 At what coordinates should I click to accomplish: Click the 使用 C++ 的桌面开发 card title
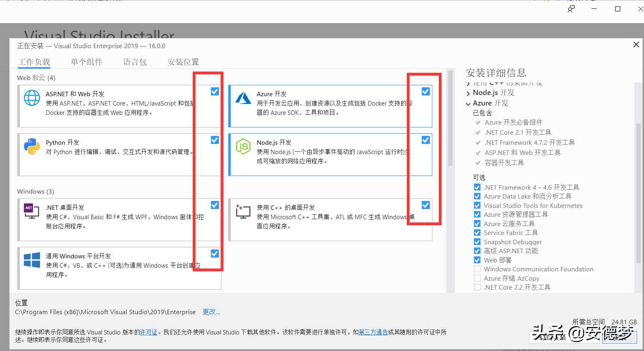(286, 207)
